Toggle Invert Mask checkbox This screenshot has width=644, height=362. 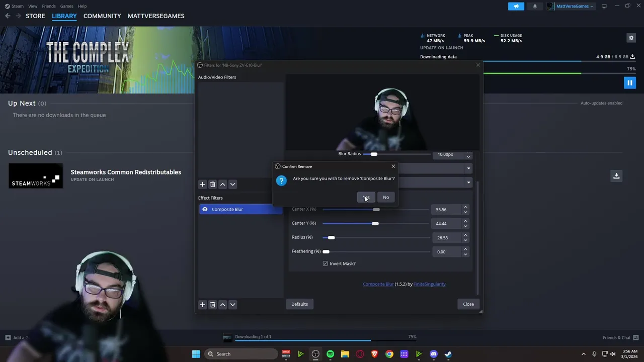pyautogui.click(x=326, y=263)
